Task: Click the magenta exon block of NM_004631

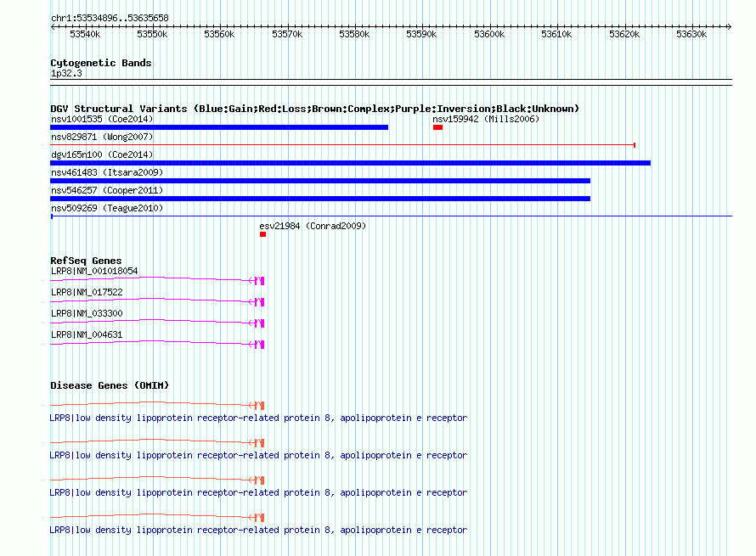Action: pyautogui.click(x=259, y=345)
